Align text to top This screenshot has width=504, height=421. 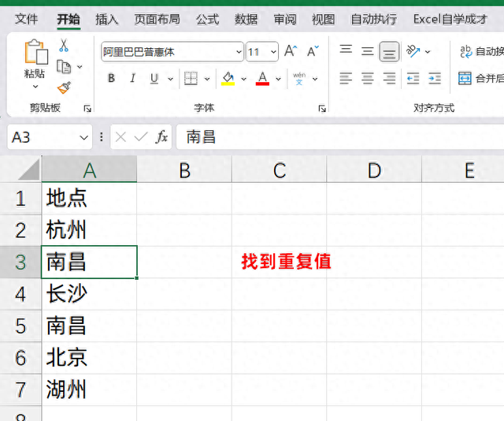point(346,50)
